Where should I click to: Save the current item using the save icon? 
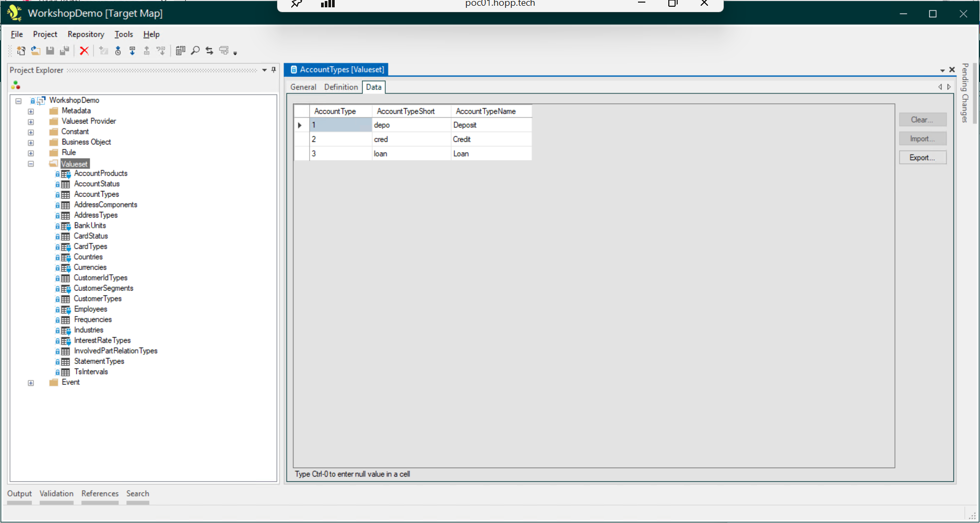(50, 51)
